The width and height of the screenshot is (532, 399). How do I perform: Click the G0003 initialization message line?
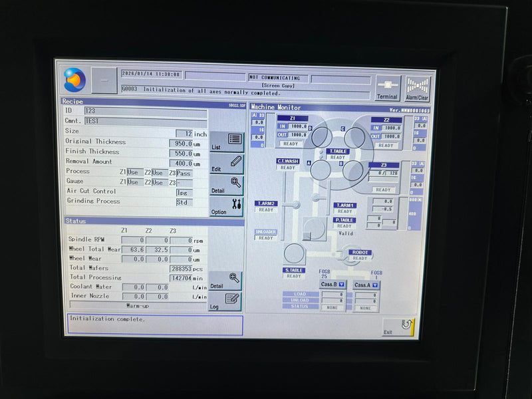pyautogui.click(x=245, y=92)
